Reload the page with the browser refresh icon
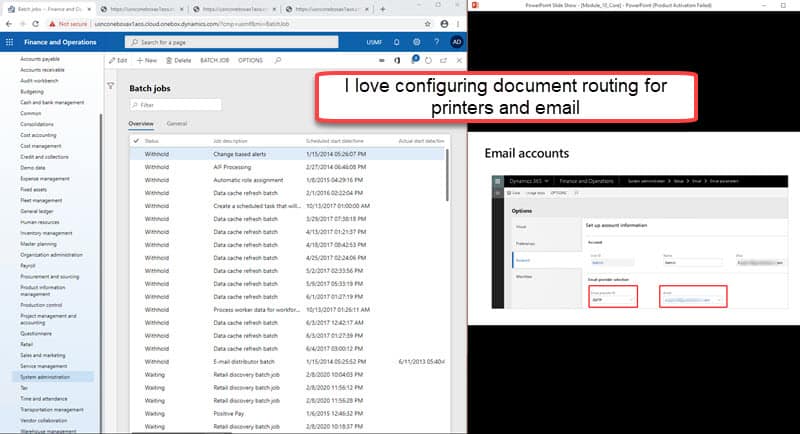Image resolution: width=800 pixels, height=434 pixels. [35, 24]
